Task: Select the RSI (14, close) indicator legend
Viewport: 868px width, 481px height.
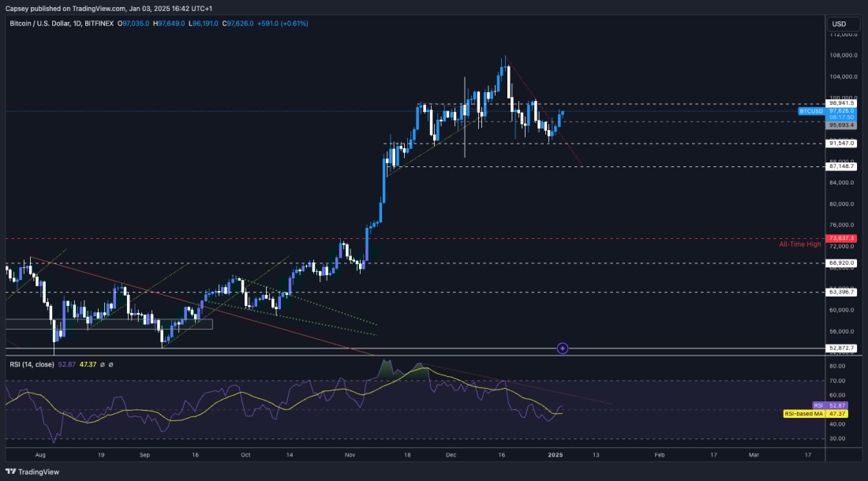Action: tap(32, 364)
